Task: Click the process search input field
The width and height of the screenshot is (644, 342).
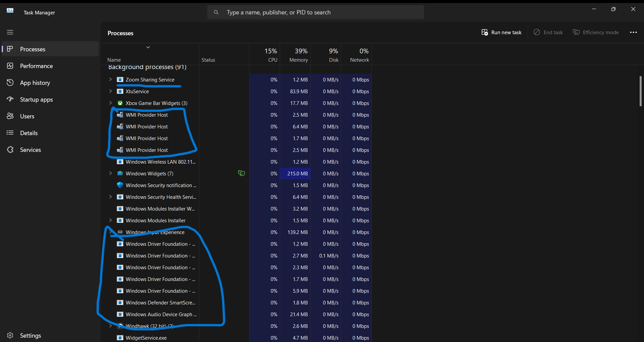Action: pyautogui.click(x=316, y=12)
